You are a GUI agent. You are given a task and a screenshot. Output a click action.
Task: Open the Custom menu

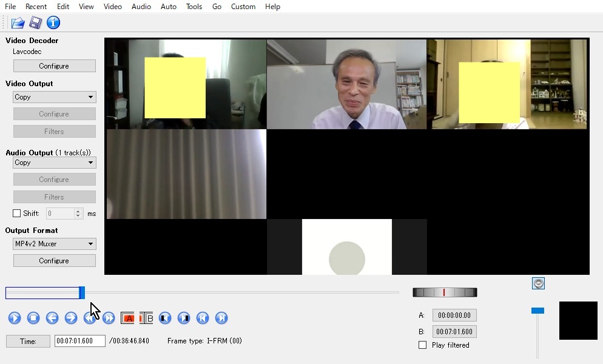243,7
